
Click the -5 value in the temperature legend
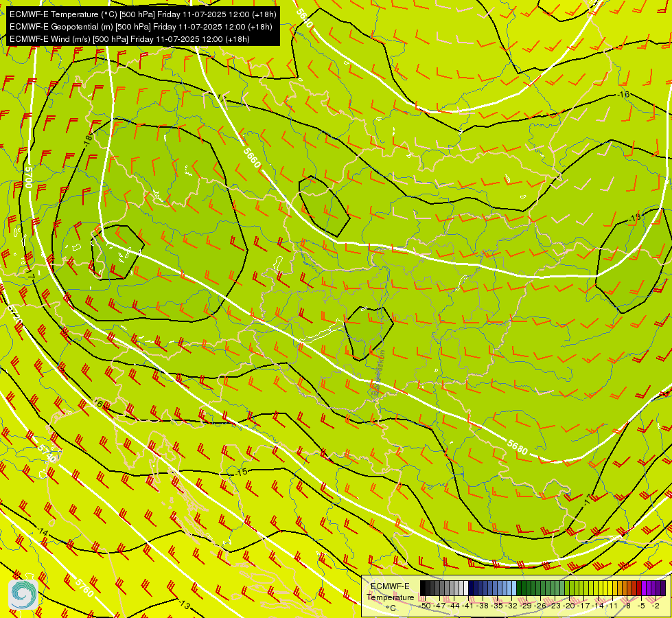pos(641,606)
